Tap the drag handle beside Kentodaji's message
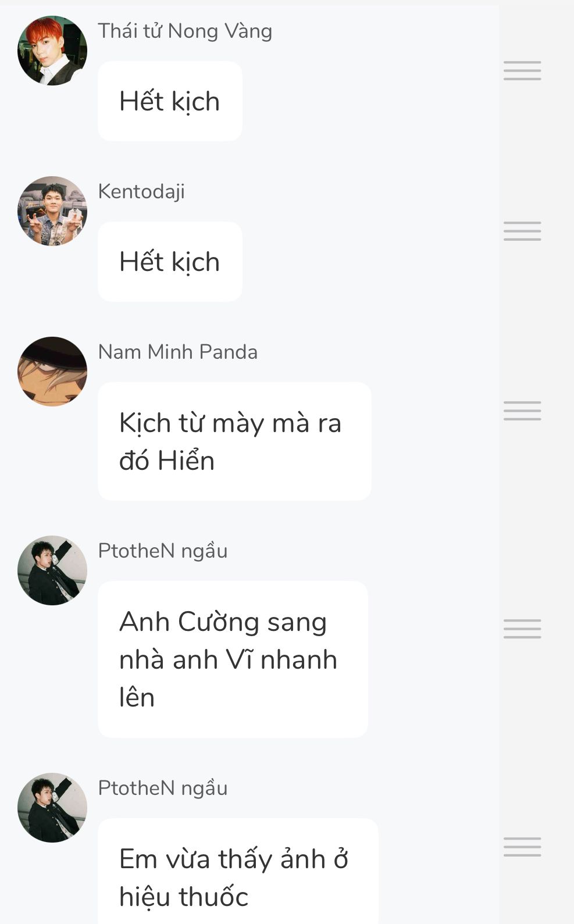 (522, 231)
